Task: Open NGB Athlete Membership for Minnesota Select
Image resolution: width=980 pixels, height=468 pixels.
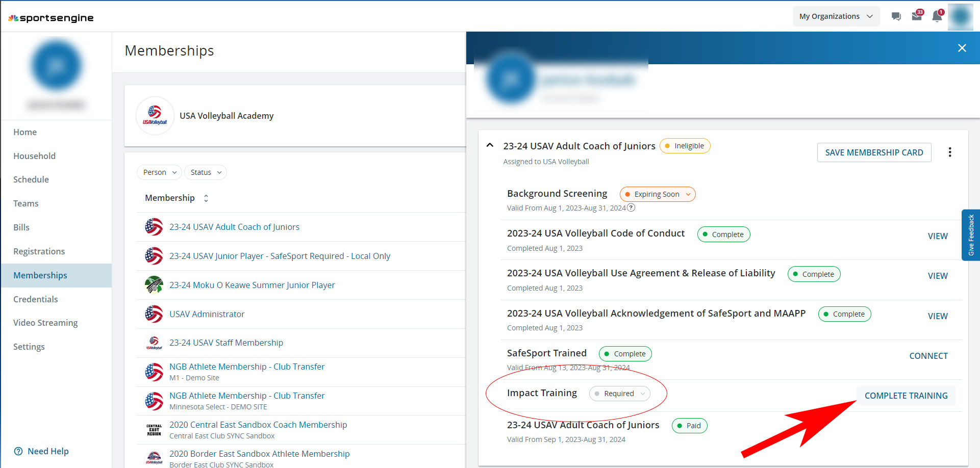Action: click(247, 396)
